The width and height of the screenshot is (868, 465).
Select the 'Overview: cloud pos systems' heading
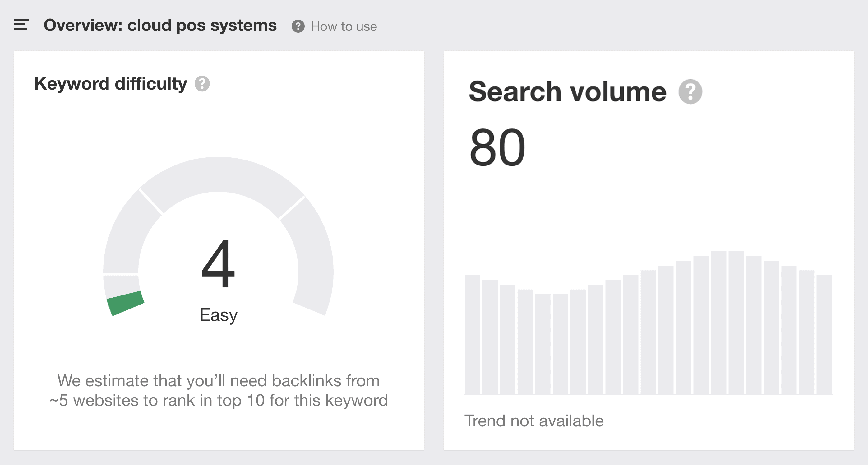160,25
